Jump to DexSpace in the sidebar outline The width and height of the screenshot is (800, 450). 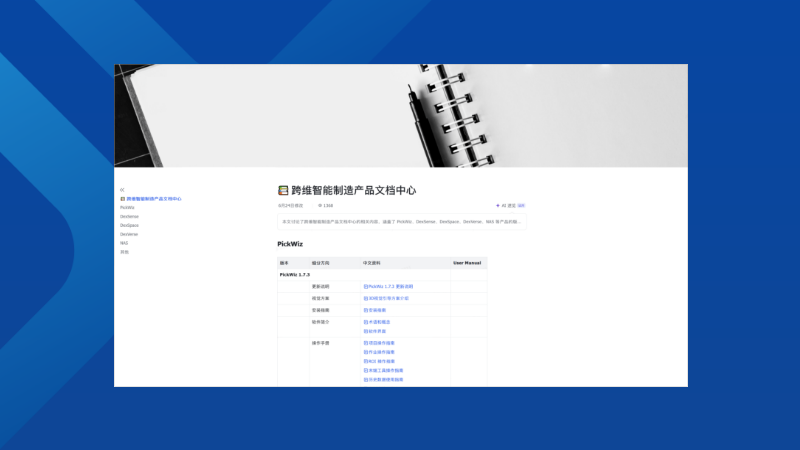129,226
